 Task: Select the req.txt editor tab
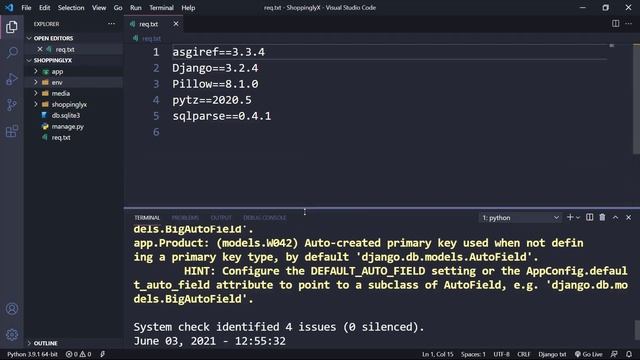point(154,24)
